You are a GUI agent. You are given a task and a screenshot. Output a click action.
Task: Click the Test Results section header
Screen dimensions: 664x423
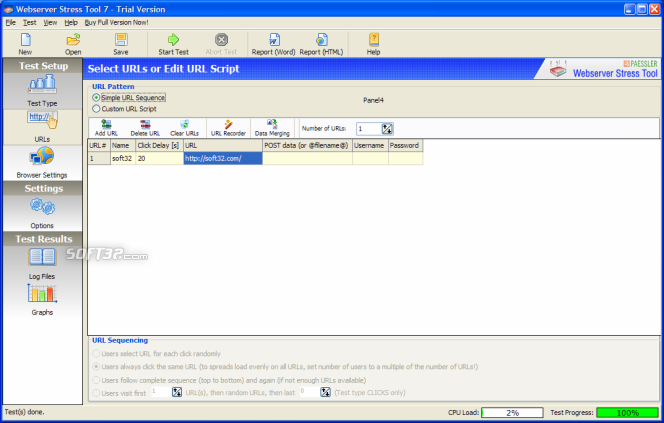pos(43,239)
